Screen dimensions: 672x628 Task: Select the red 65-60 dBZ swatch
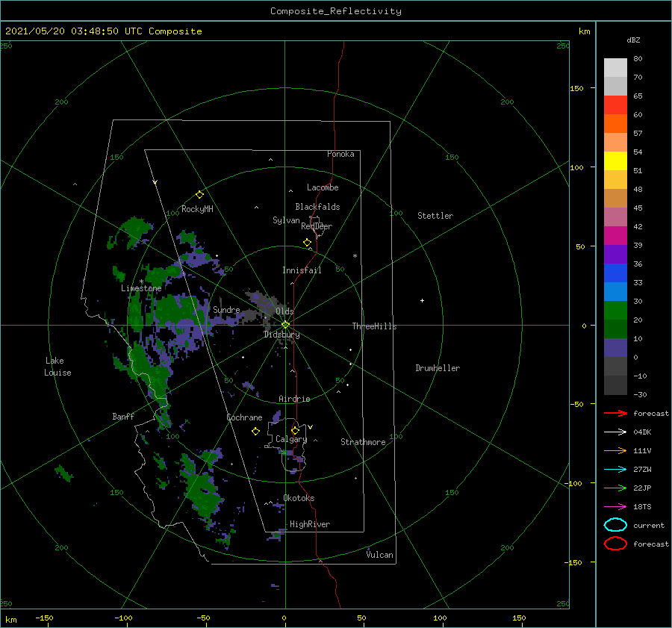coord(615,105)
